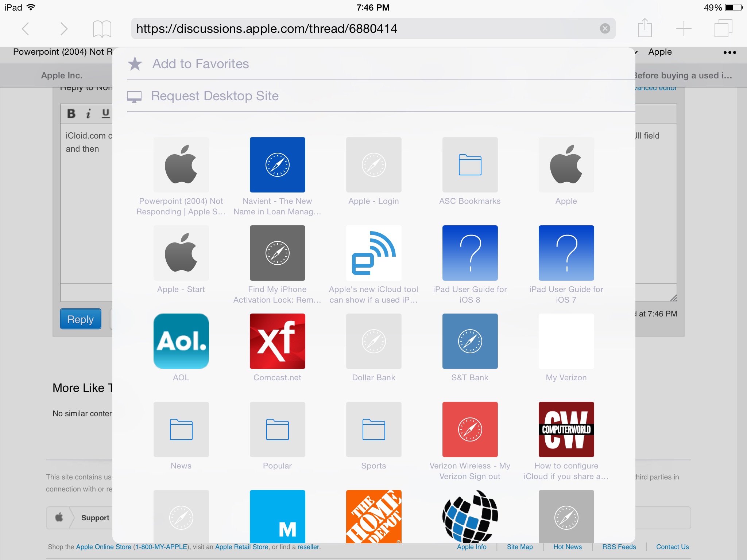The height and width of the screenshot is (560, 747).
Task: Go back with the left arrow
Action: [x=26, y=29]
